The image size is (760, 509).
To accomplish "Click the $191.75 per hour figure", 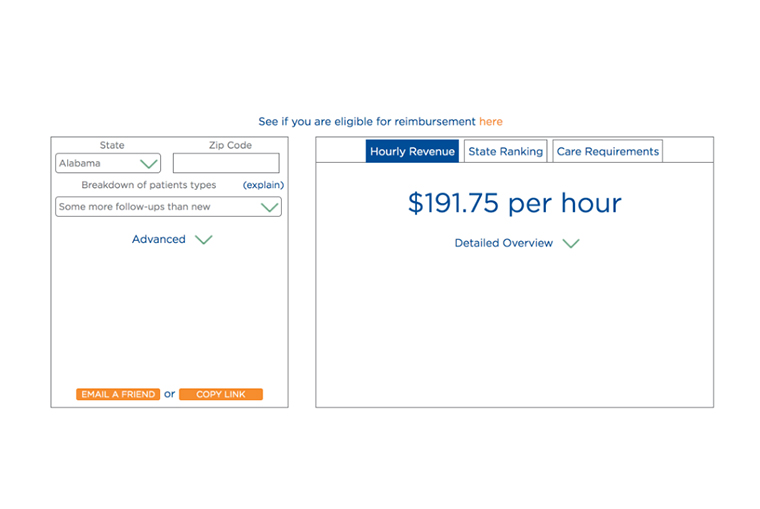I will [514, 203].
